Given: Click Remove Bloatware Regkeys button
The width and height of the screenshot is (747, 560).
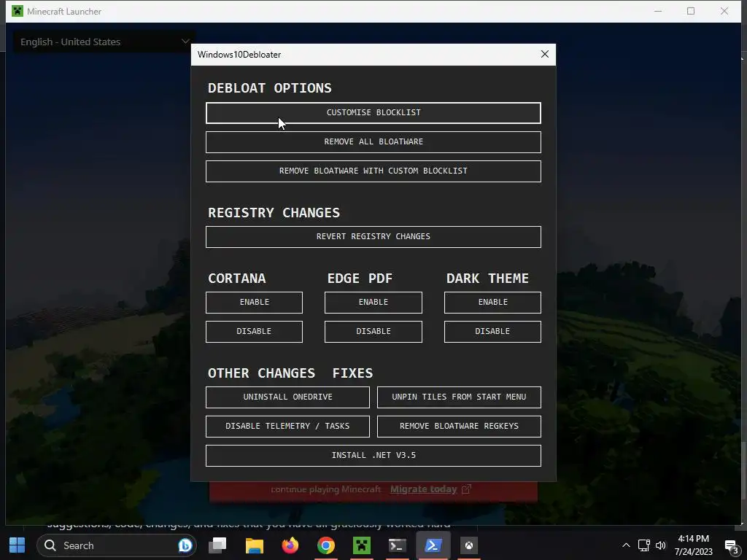Looking at the screenshot, I should [459, 426].
